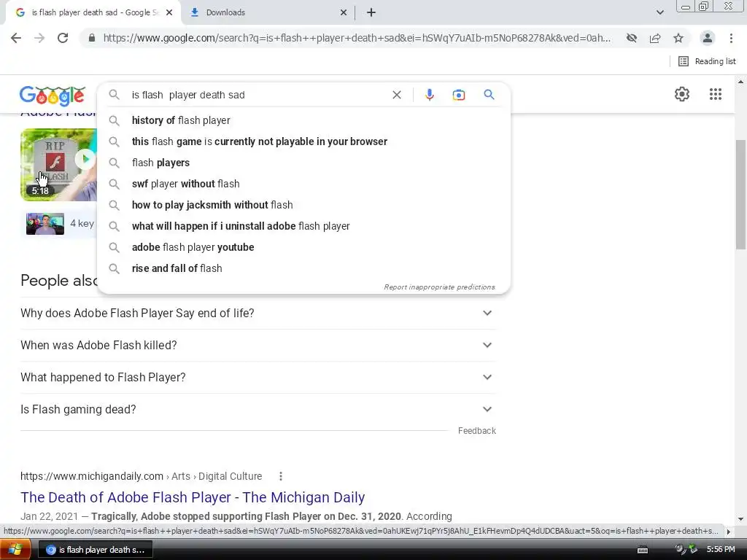Viewport: 747px width, 560px height.
Task: Expand 'Is Flash gaming dead?' question
Action: (x=258, y=410)
